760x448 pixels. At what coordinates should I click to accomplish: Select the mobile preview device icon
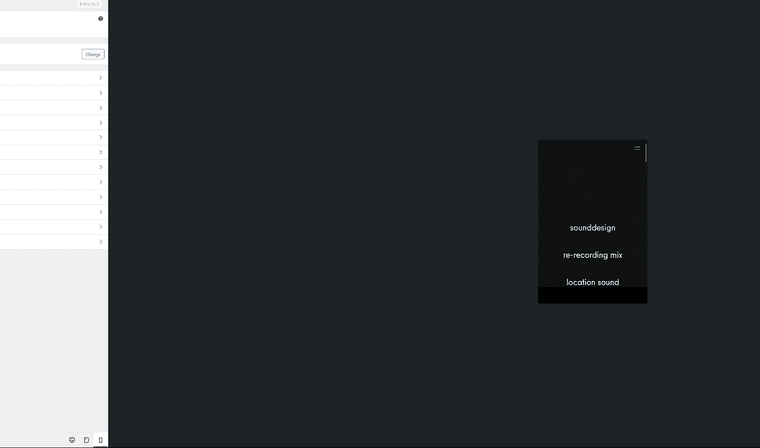100,440
